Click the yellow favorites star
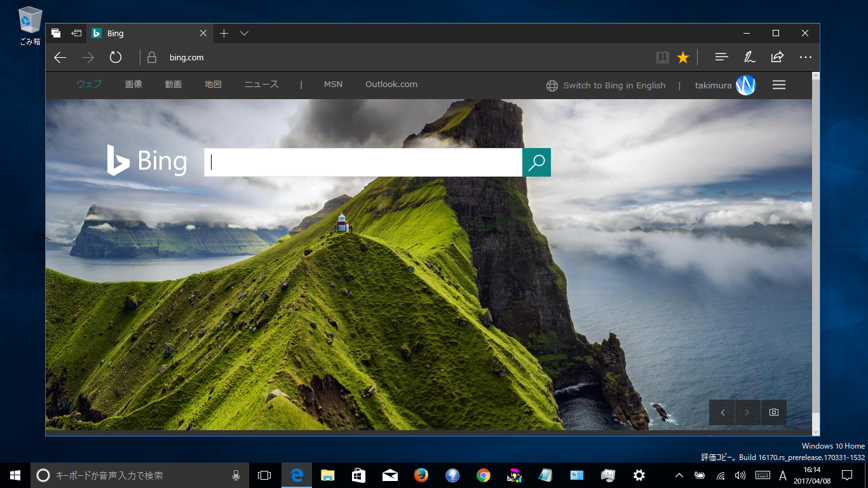This screenshot has height=488, width=868. pos(683,58)
